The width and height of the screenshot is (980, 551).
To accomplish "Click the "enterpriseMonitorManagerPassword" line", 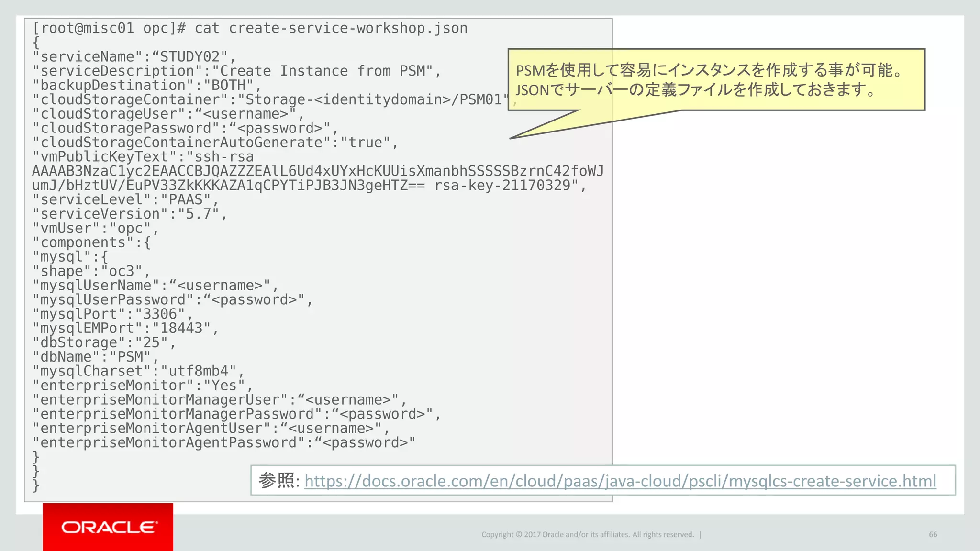I will click(236, 415).
